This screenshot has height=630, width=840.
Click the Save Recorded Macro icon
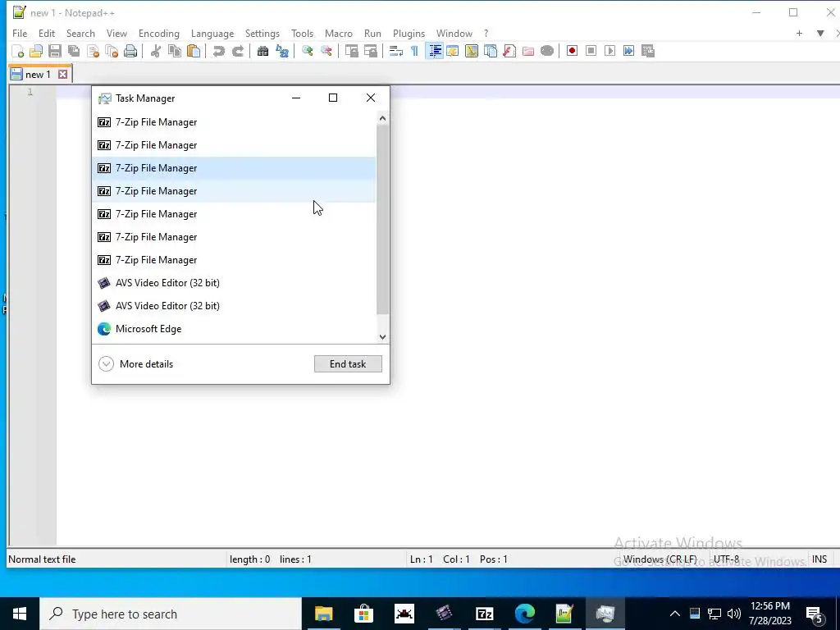[x=648, y=51]
